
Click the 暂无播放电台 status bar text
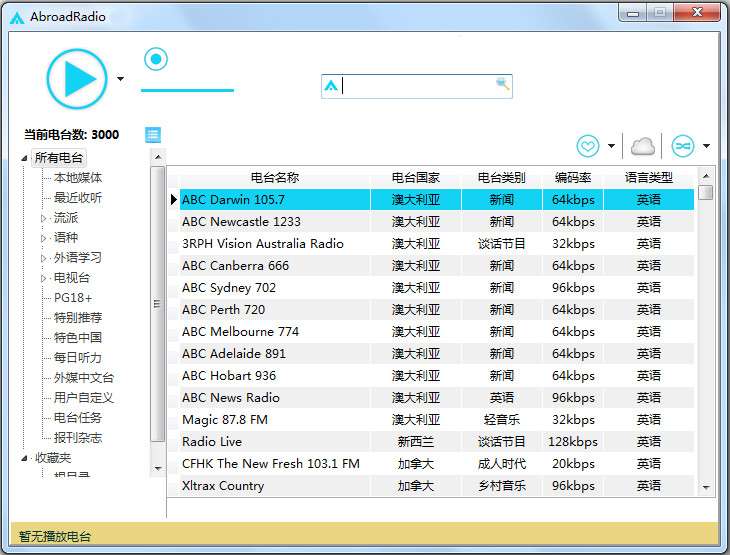click(x=54, y=536)
